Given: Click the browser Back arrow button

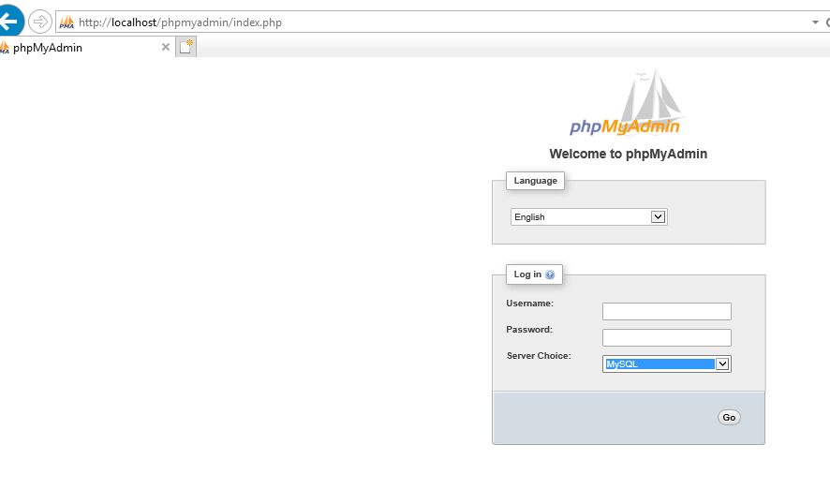Looking at the screenshot, I should coord(9,22).
